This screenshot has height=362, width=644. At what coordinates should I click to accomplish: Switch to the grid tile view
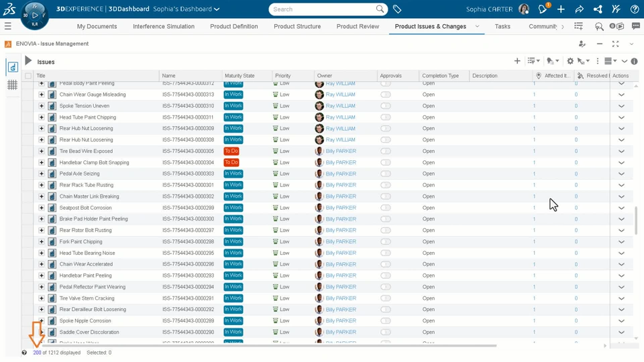(x=12, y=85)
